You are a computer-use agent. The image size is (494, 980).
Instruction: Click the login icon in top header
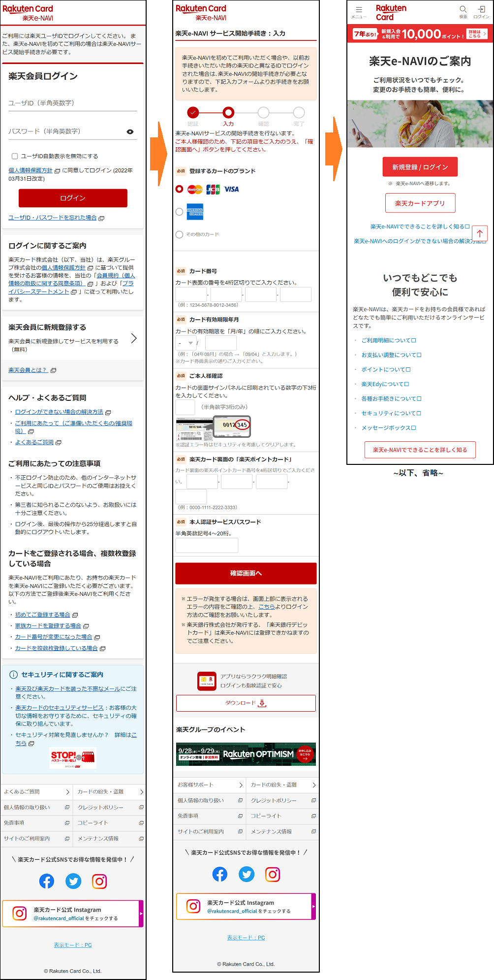coord(481,9)
